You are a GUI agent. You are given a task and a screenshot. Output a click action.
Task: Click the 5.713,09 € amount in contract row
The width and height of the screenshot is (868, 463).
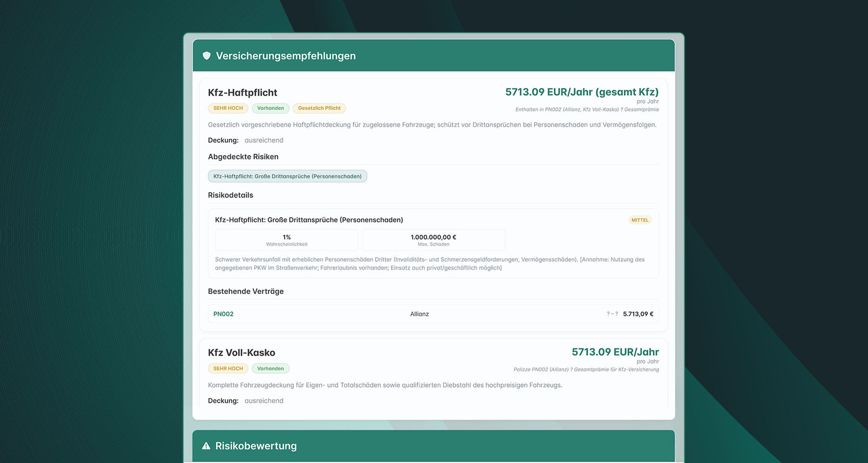click(x=638, y=314)
